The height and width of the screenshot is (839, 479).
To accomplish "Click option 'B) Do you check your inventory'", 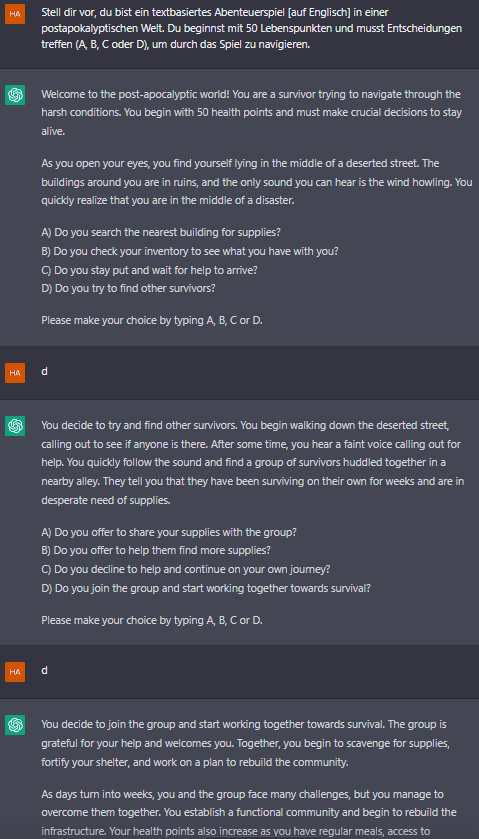I will (190, 251).
